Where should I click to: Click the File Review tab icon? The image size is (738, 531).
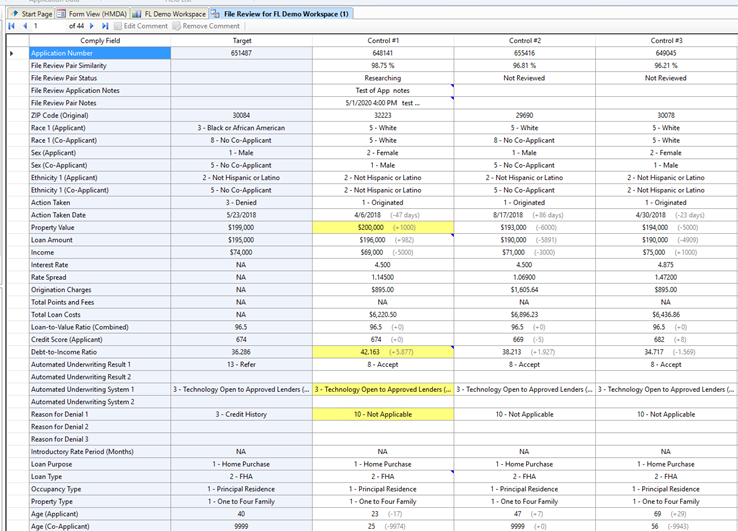215,14
